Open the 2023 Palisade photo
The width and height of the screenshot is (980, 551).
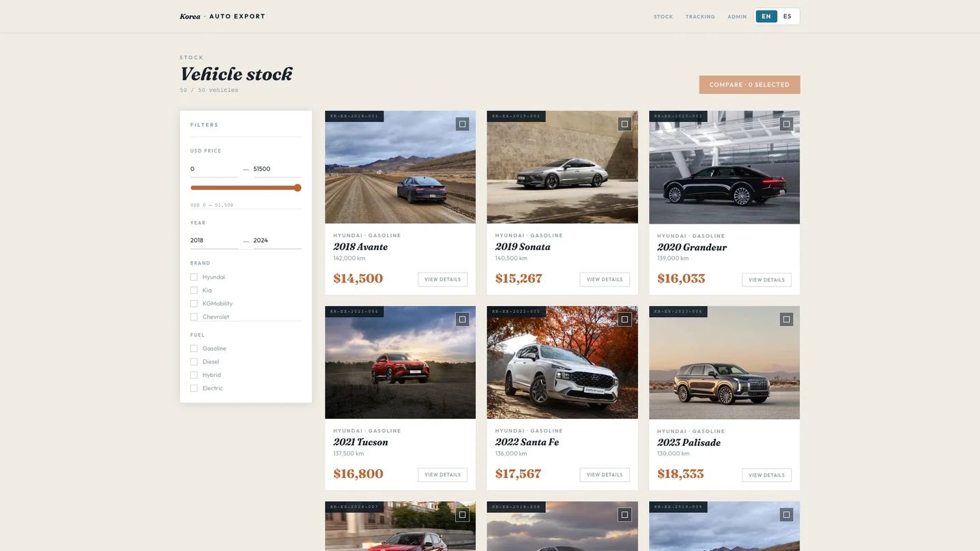[724, 363]
